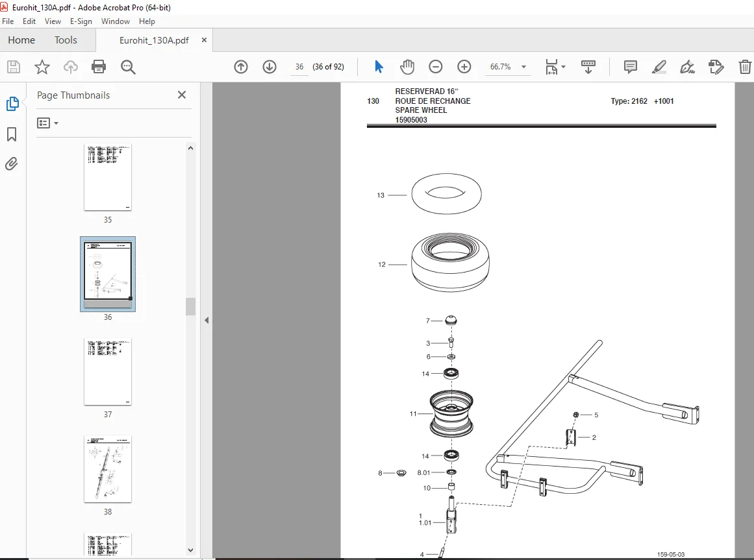Click part number '15905003' on the page

point(411,119)
